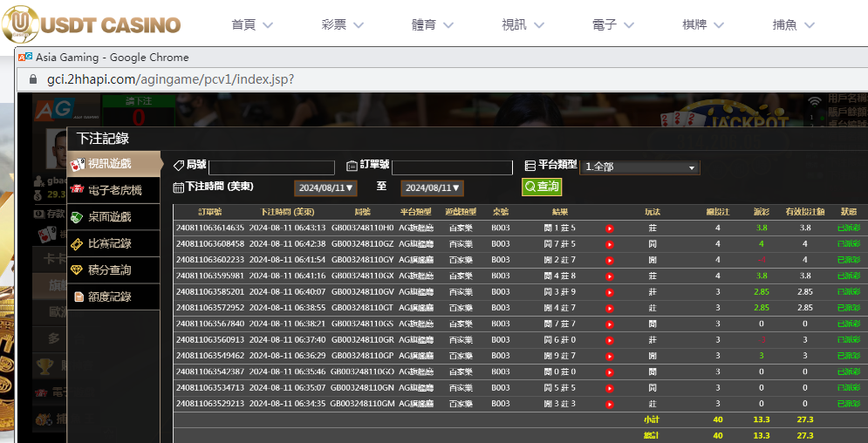Viewport: 868px width, 443px height.
Task: Click the calendar icon beside 下注時間
Action: click(179, 187)
